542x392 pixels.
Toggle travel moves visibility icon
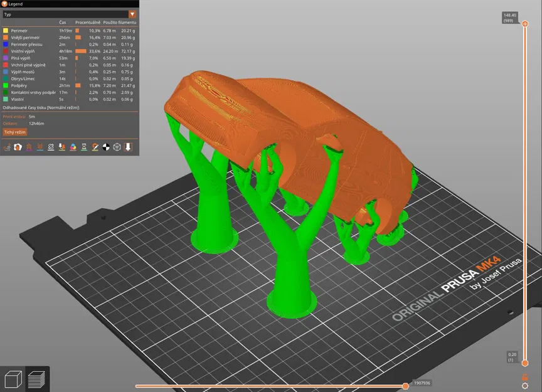click(x=6, y=147)
